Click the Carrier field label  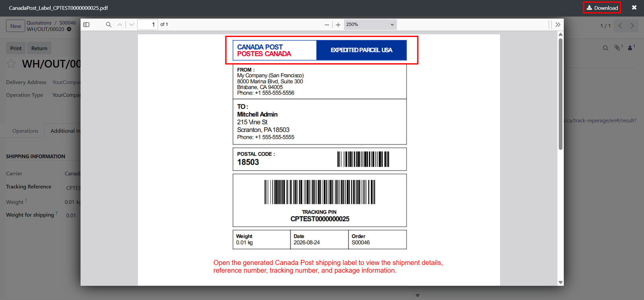(x=14, y=174)
